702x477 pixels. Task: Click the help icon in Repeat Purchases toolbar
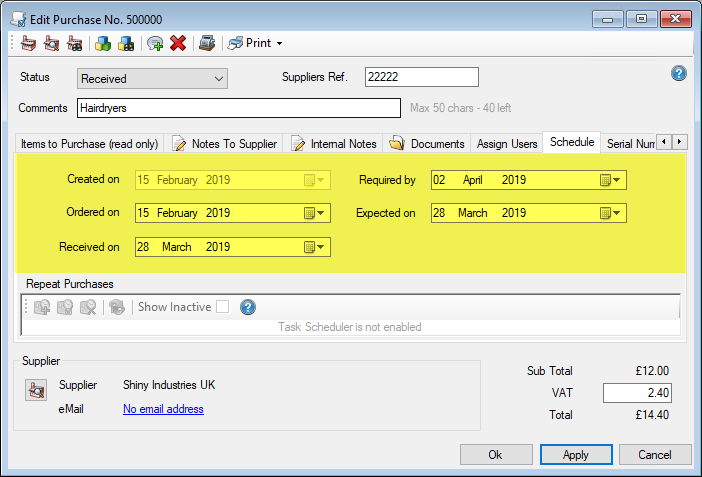click(x=248, y=307)
